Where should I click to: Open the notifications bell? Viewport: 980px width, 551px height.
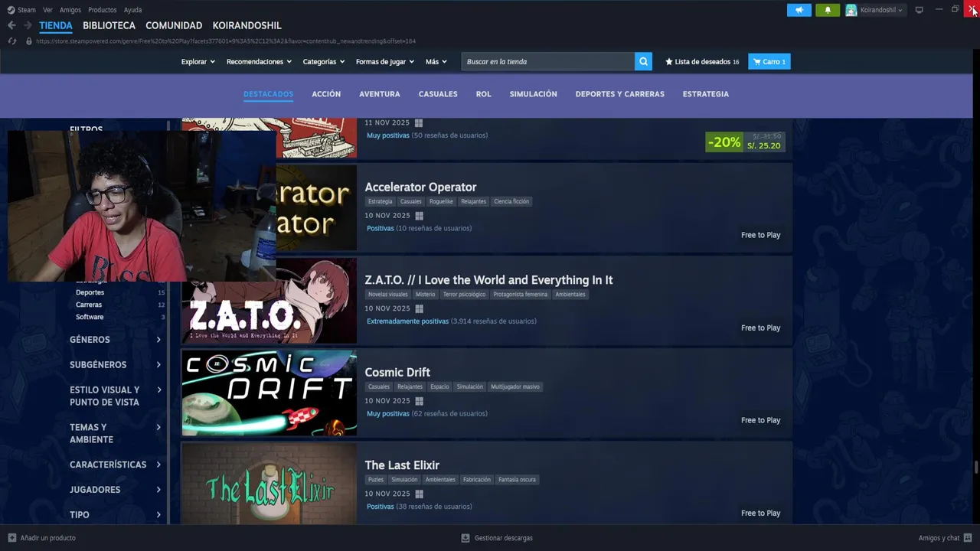pos(828,10)
